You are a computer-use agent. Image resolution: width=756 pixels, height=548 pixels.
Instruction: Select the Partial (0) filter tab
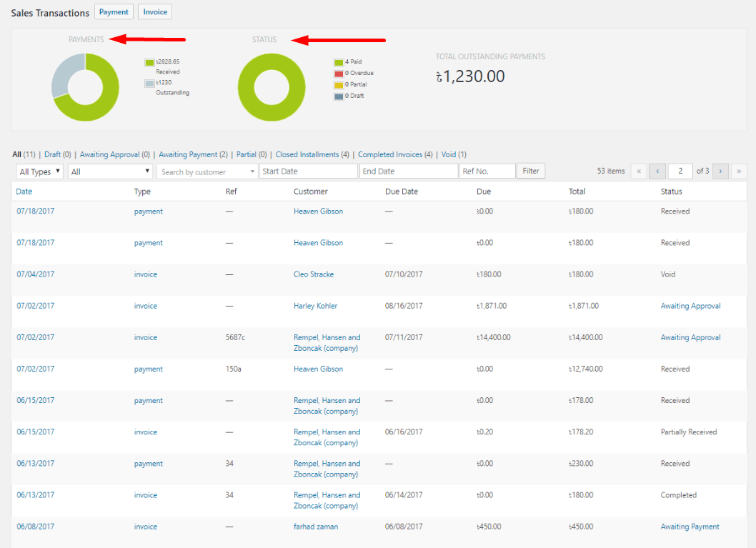(252, 155)
